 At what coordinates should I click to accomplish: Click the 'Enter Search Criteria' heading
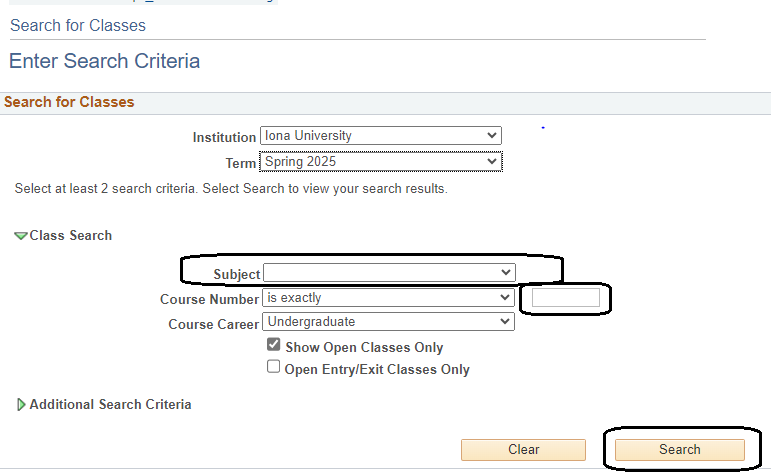[x=105, y=62]
